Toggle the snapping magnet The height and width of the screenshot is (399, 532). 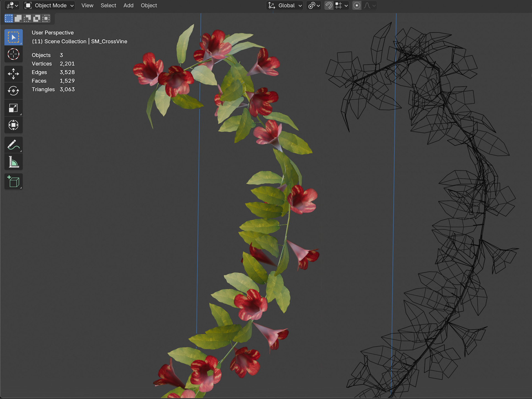coord(329,6)
